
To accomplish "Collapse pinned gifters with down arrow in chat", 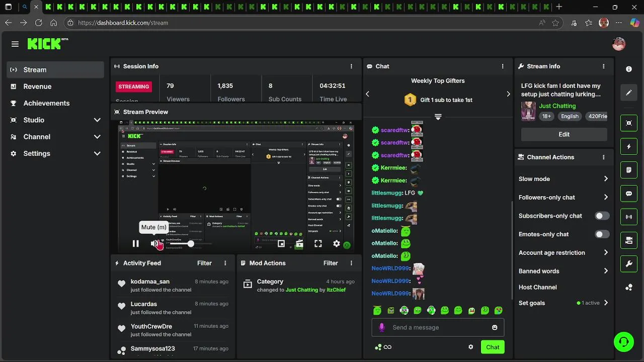I will point(438,117).
